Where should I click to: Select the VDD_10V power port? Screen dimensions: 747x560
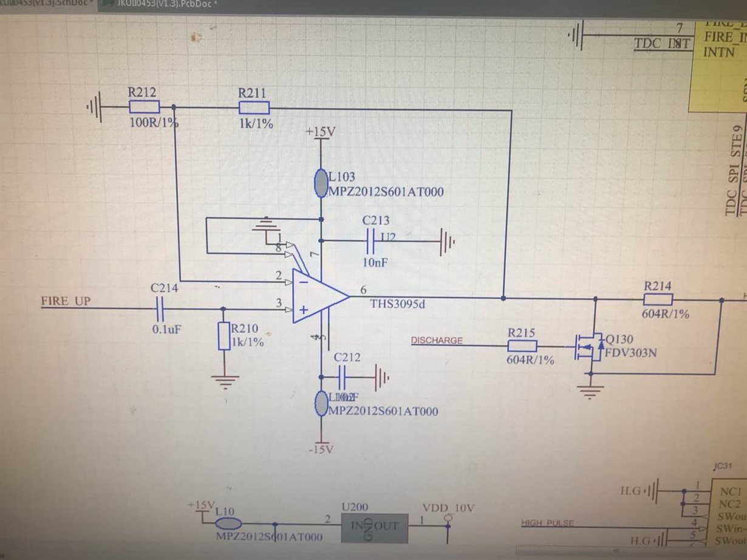449,512
